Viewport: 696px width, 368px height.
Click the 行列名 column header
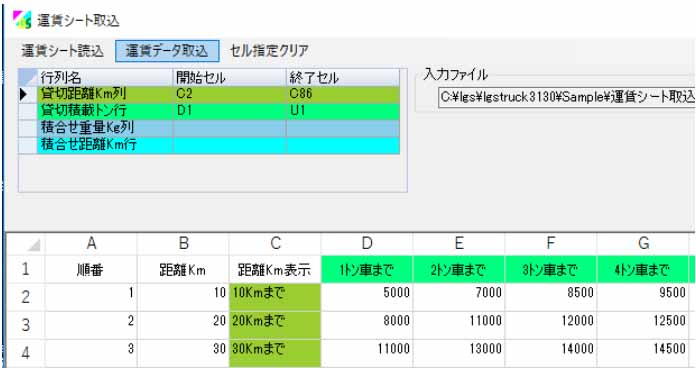105,78
